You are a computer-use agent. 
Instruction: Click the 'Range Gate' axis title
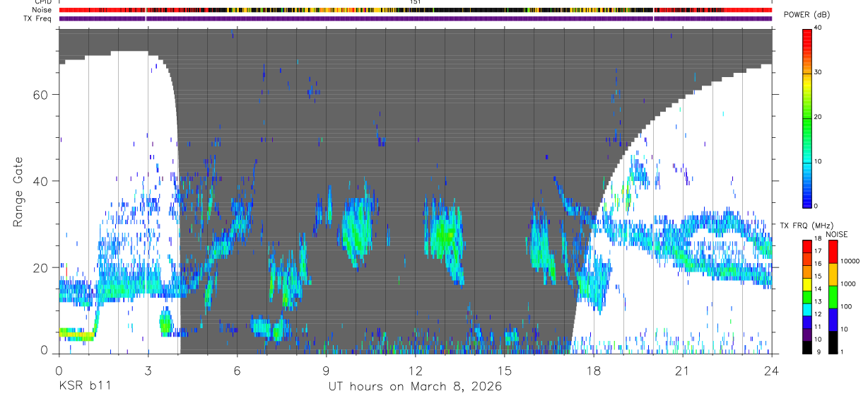[19, 192]
